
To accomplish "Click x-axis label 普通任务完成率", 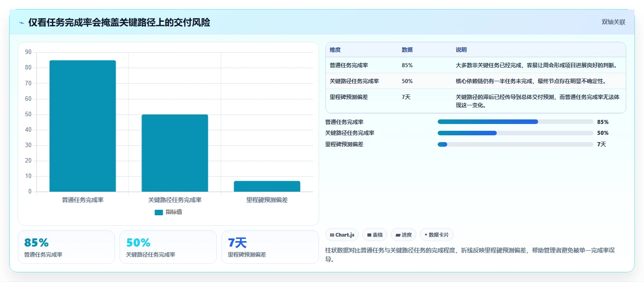I will [83, 200].
